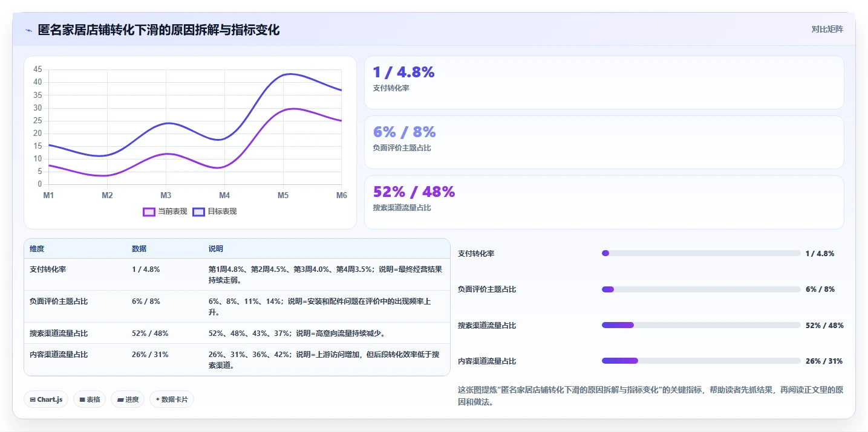The height and width of the screenshot is (432, 868).
Task: Click the 说明 table column header
Action: [x=216, y=249]
